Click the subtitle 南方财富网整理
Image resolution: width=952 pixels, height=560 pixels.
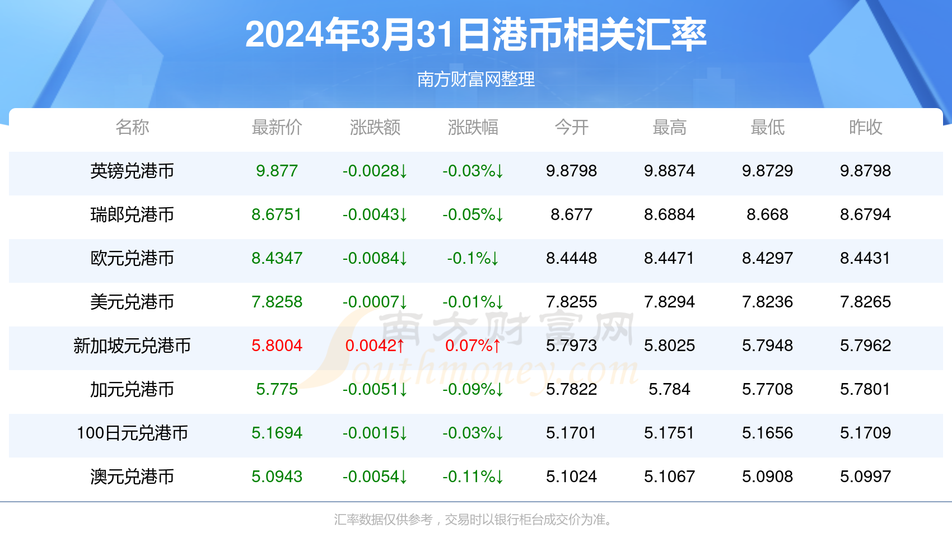(x=476, y=80)
